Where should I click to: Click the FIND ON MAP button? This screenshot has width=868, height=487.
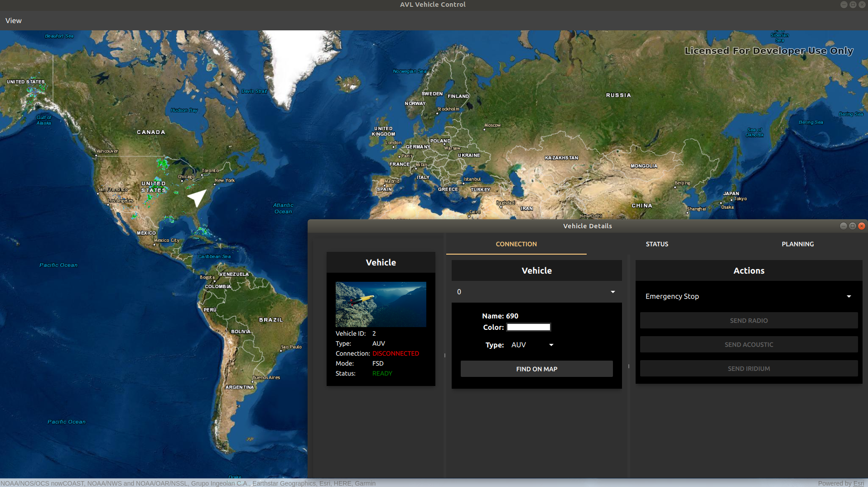click(536, 369)
